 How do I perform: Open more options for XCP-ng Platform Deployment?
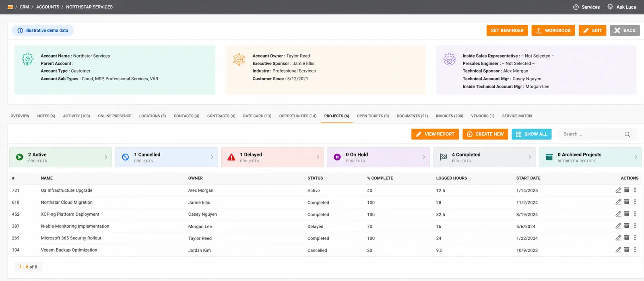(x=635, y=214)
